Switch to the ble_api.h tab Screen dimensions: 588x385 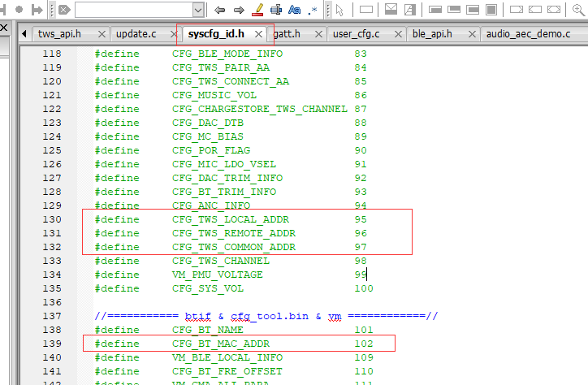coord(432,34)
